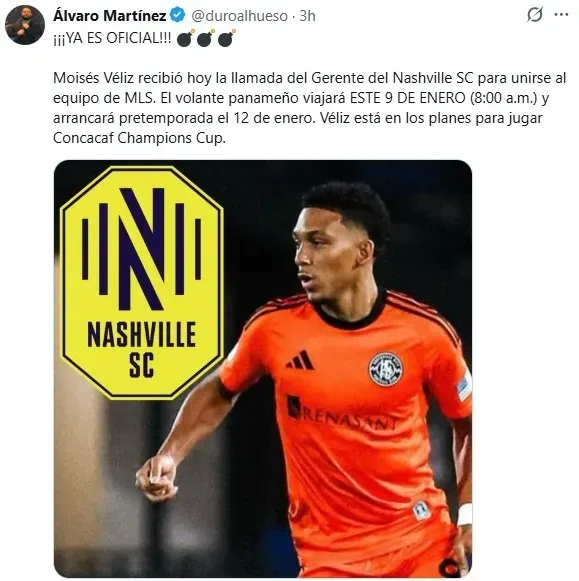579x581 pixels.
Task: Click the ¡¡¡YA ES OFICIAL!!! headline text
Action: pyautogui.click(x=112, y=38)
